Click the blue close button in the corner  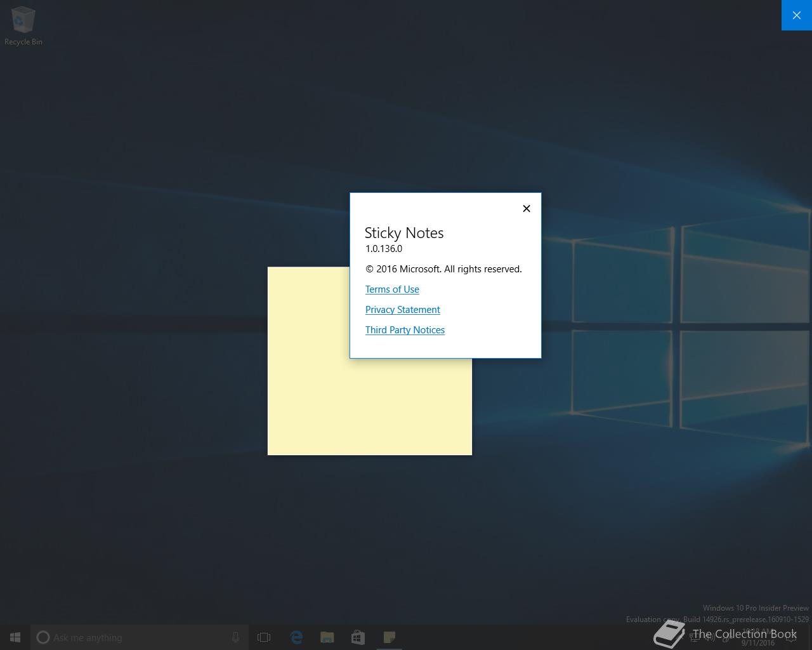[797, 15]
